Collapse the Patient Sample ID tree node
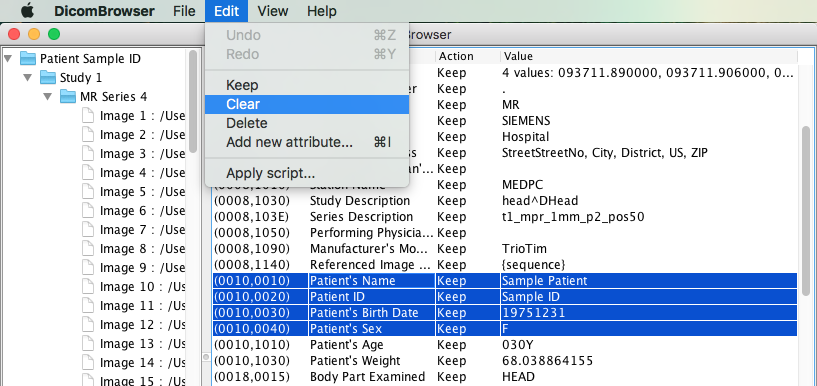Image resolution: width=817 pixels, height=386 pixels. (x=7, y=58)
